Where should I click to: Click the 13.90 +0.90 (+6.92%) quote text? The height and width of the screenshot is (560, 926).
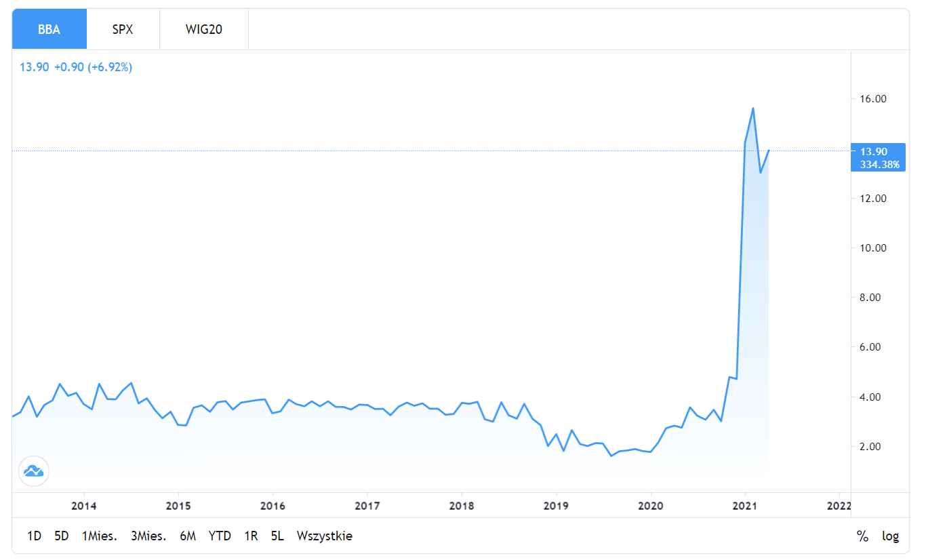76,67
